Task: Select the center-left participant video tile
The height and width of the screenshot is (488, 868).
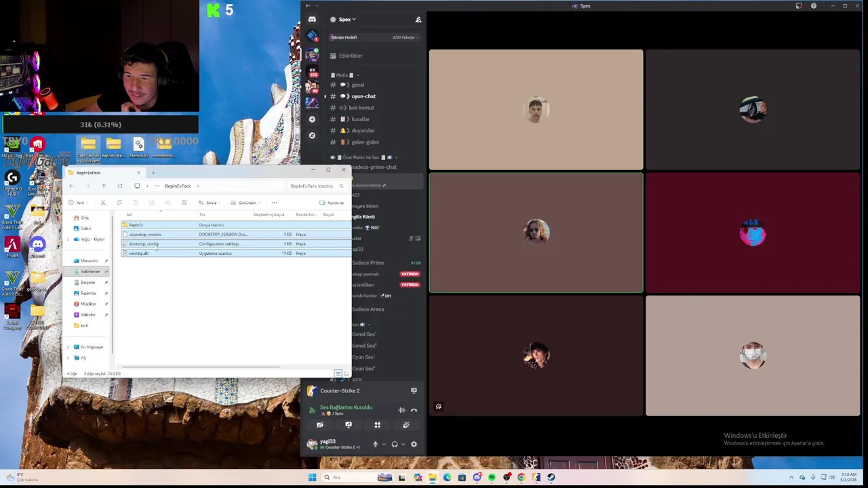Action: click(536, 233)
